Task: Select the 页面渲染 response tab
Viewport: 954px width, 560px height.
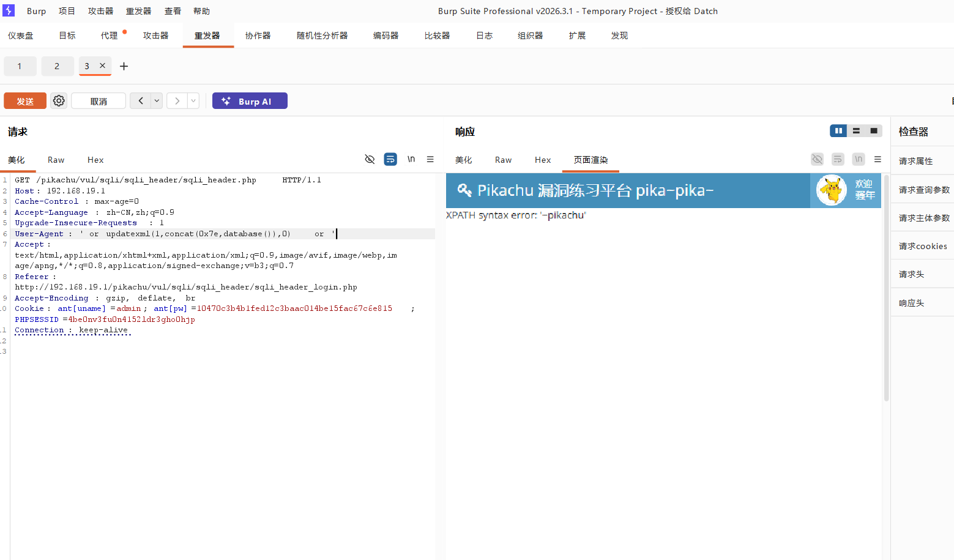Action: click(591, 160)
